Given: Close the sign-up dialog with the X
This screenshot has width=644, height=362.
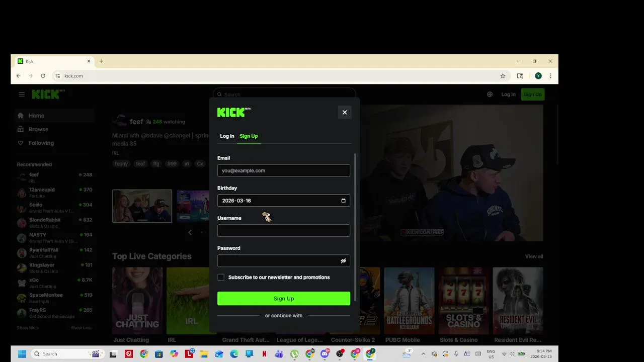Looking at the screenshot, I should 345,112.
